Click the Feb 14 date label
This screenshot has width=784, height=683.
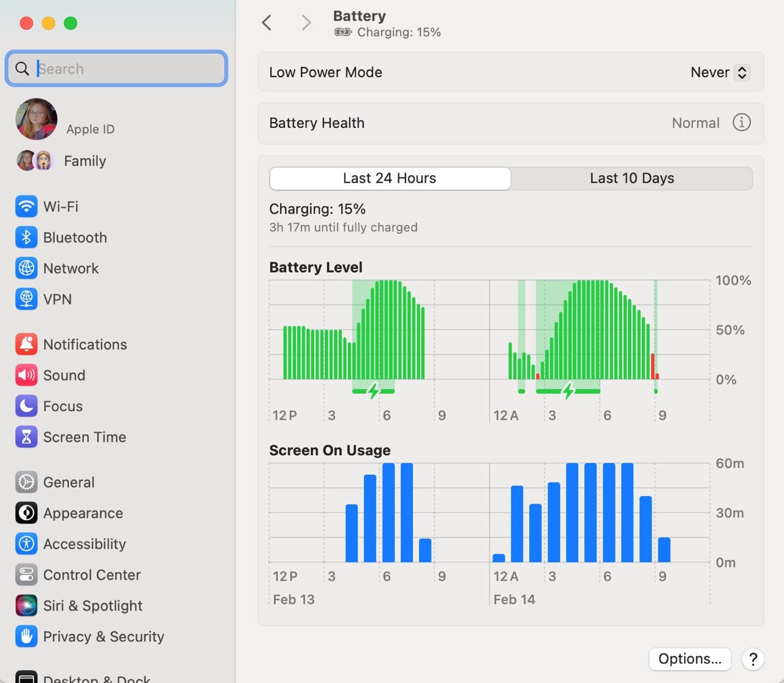pyautogui.click(x=514, y=600)
